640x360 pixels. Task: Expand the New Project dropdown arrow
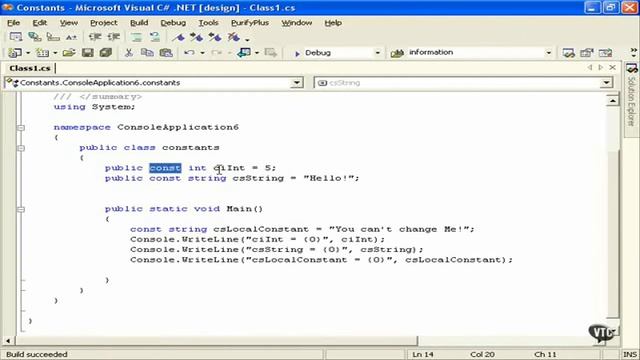pos(28,53)
